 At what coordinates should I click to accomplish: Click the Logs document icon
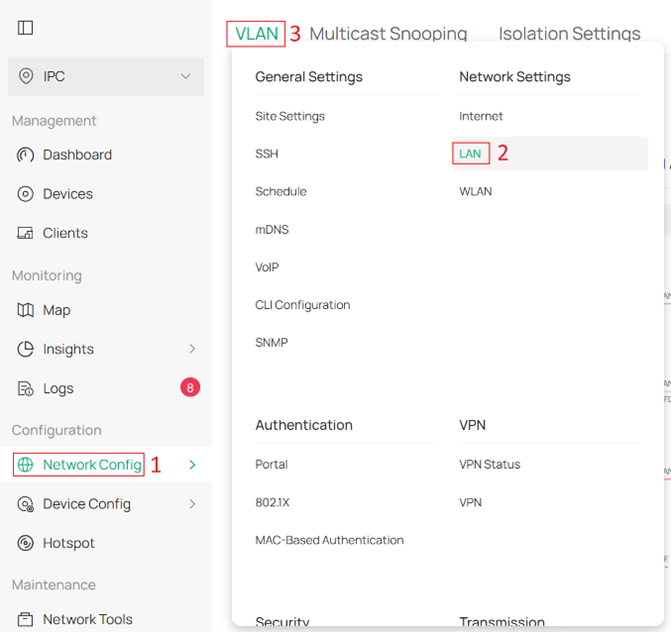(25, 389)
